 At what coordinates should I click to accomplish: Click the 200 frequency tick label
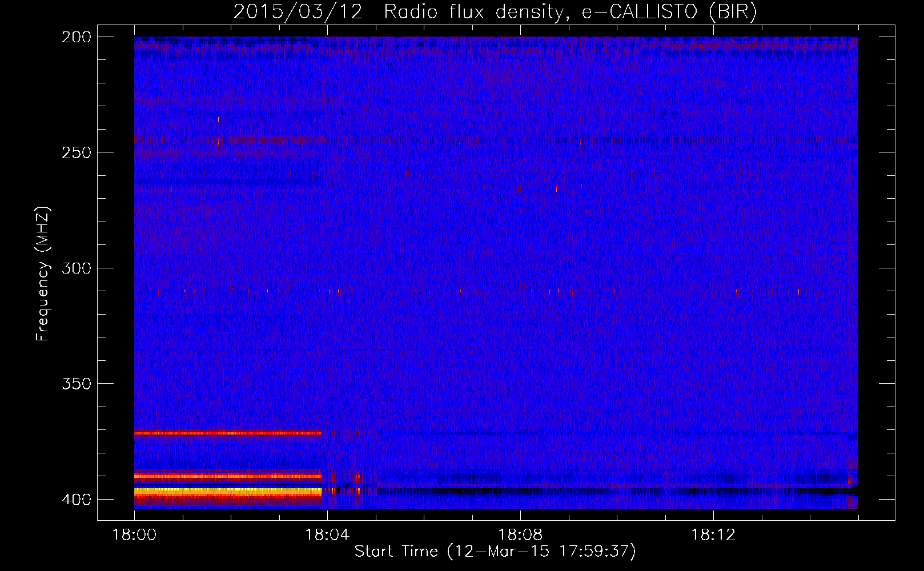pos(77,37)
